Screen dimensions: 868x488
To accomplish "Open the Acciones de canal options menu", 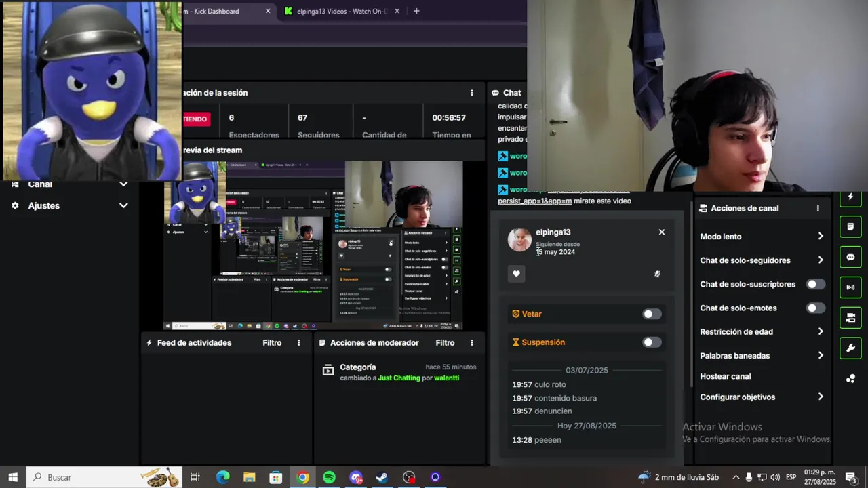I will pos(818,208).
